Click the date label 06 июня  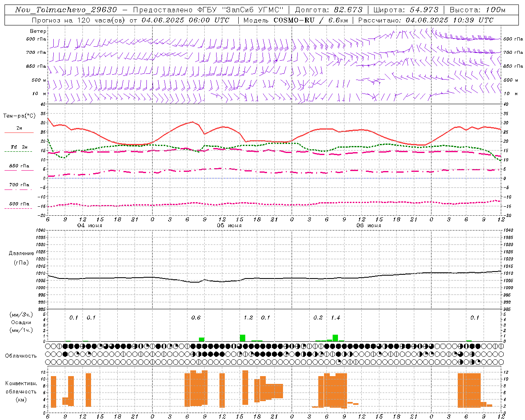[x=369, y=226]
